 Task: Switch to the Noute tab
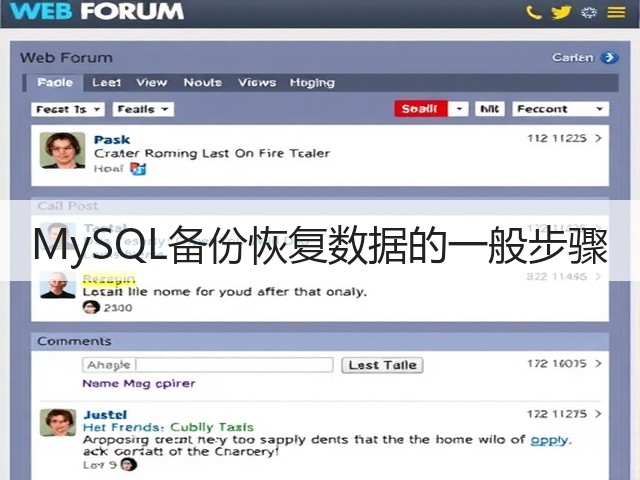pos(202,82)
